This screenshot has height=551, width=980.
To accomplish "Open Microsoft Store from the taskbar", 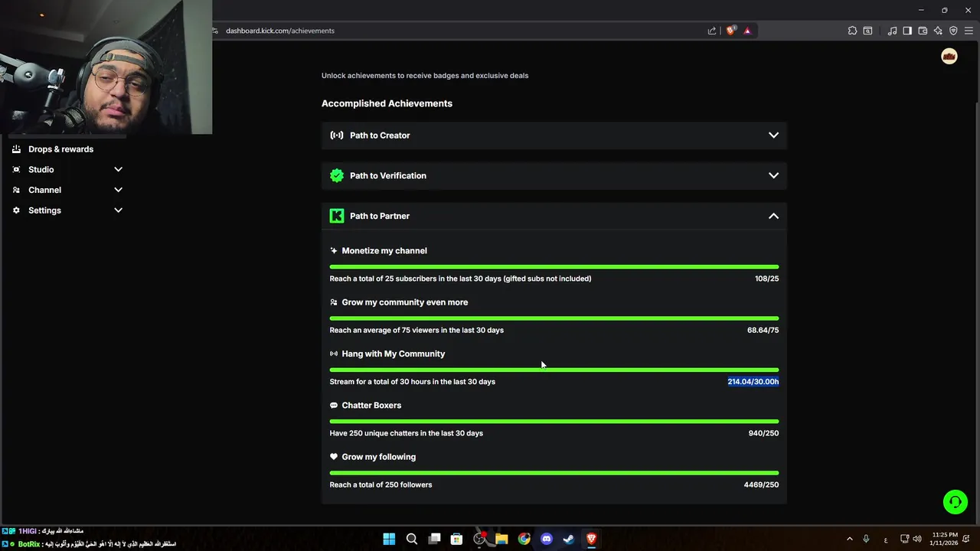I will click(x=456, y=539).
